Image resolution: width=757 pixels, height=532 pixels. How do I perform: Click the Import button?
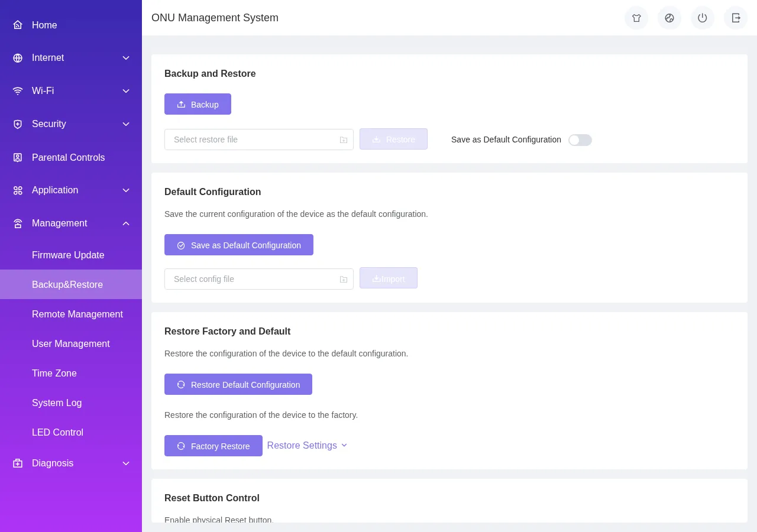click(x=389, y=278)
